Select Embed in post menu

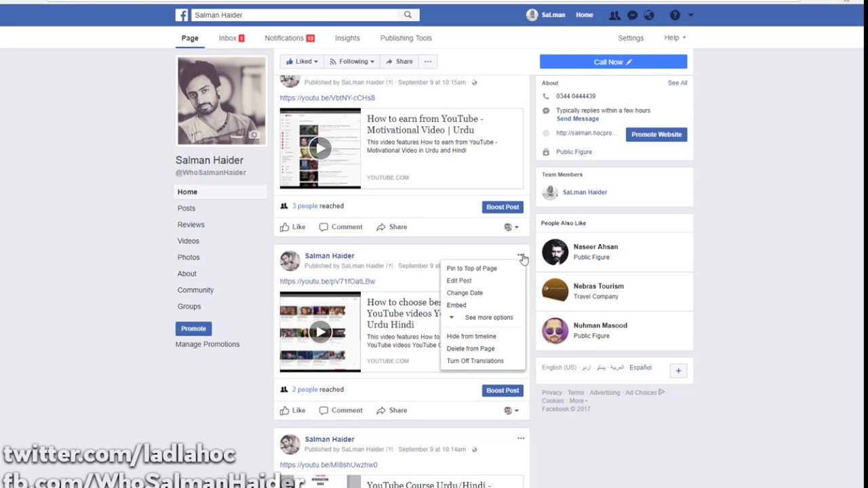tap(456, 305)
